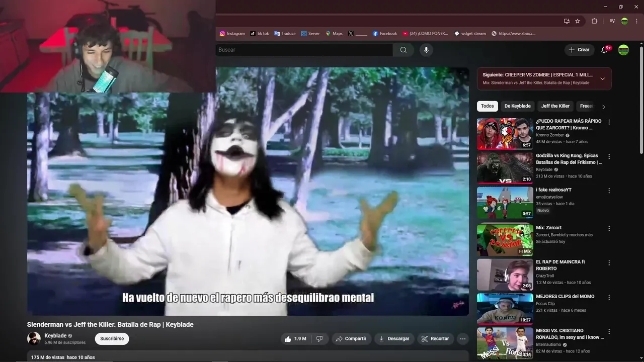Open xbox.com bookmark
Viewport: 644px width, 362px height.
[513, 34]
